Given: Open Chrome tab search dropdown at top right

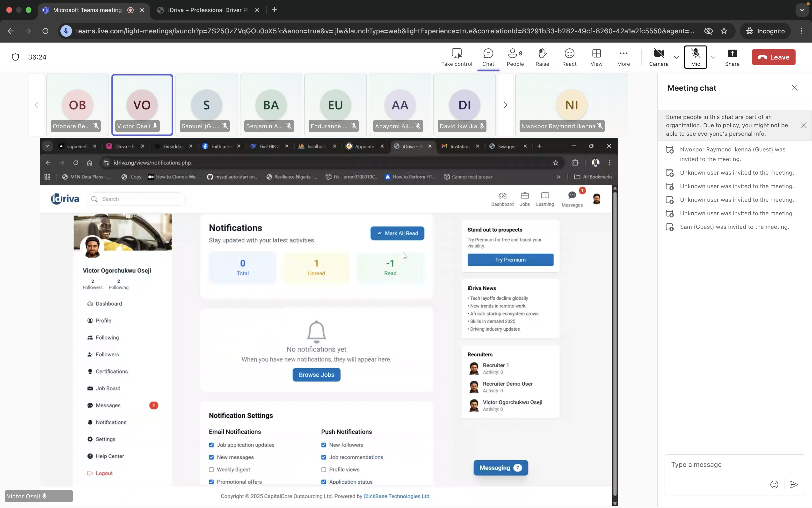Looking at the screenshot, I should click(802, 10).
